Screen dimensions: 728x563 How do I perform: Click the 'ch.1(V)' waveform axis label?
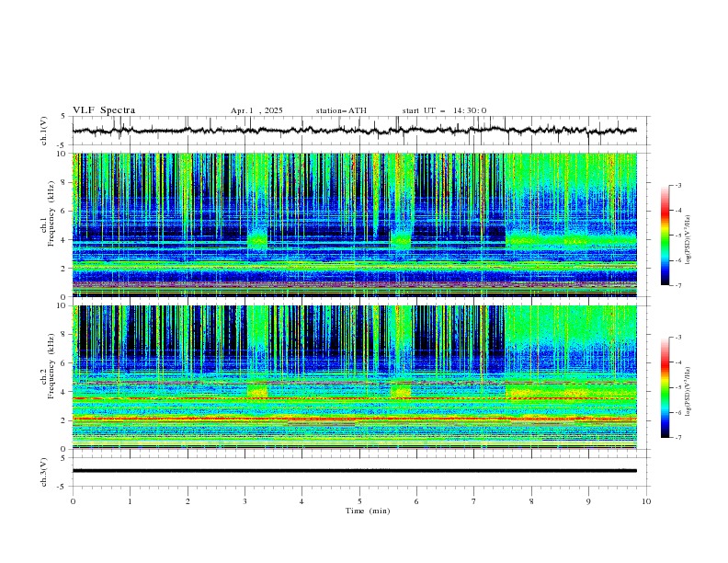click(x=44, y=131)
